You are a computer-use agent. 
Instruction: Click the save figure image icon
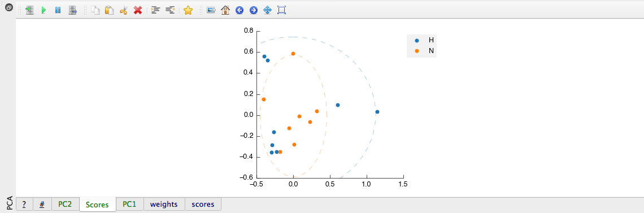[x=211, y=10]
